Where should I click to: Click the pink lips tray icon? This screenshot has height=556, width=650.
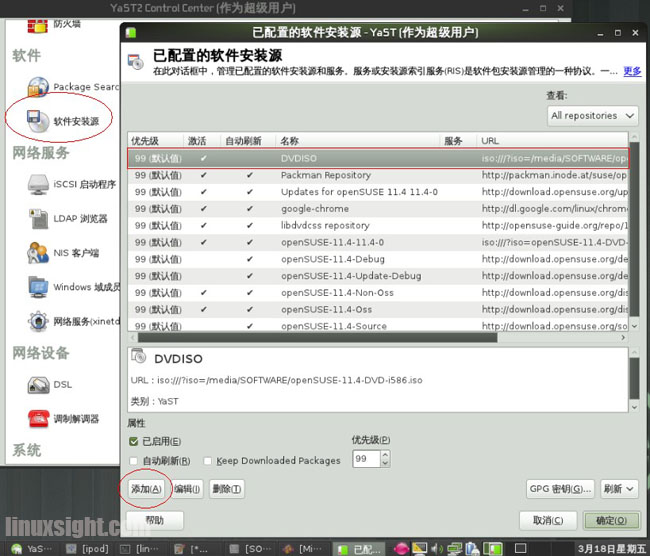click(401, 549)
